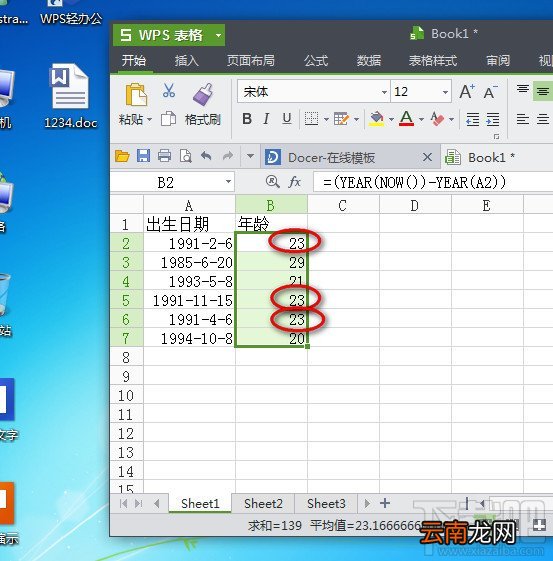Click the Print icon

pos(165,156)
